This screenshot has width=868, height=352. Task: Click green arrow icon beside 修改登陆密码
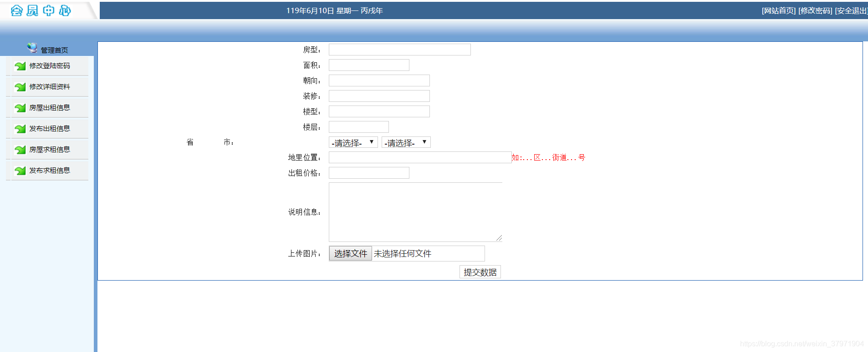pyautogui.click(x=20, y=66)
